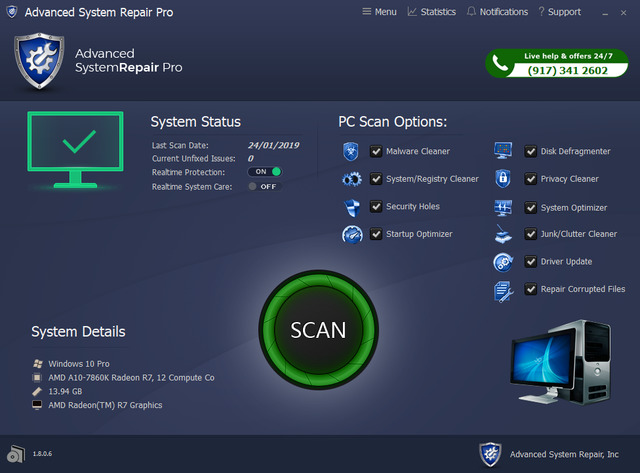Click the Disk Defragmenter icon
The height and width of the screenshot is (473, 640).
(x=503, y=152)
